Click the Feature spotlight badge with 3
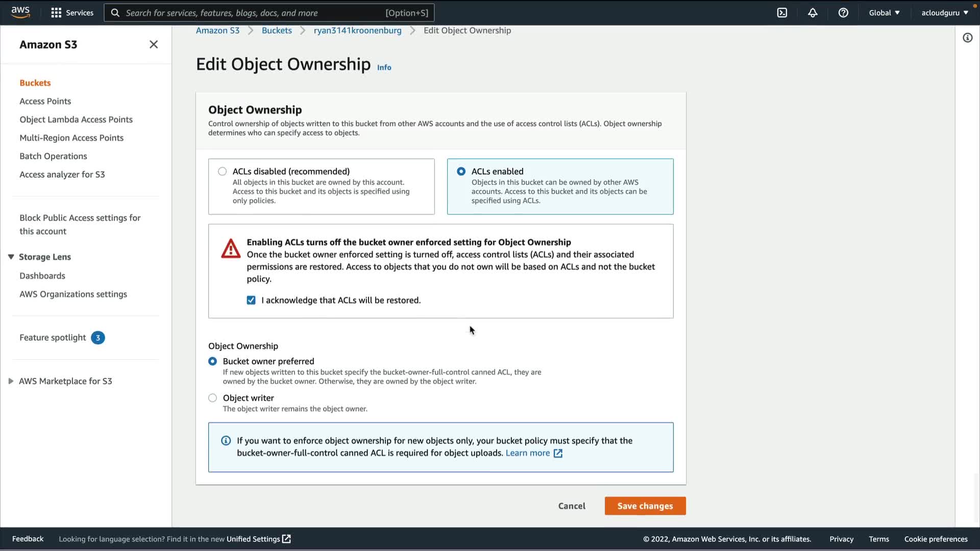The width and height of the screenshot is (980, 551). pos(98,338)
